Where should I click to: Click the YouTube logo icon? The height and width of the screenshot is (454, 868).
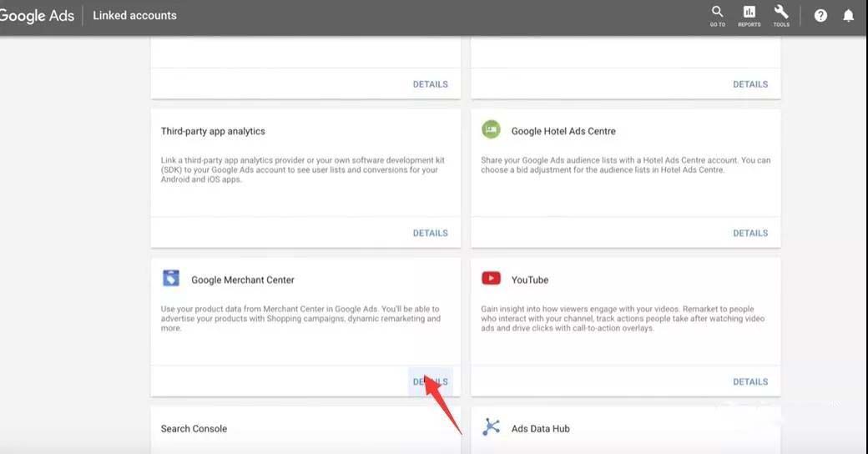[x=491, y=278]
